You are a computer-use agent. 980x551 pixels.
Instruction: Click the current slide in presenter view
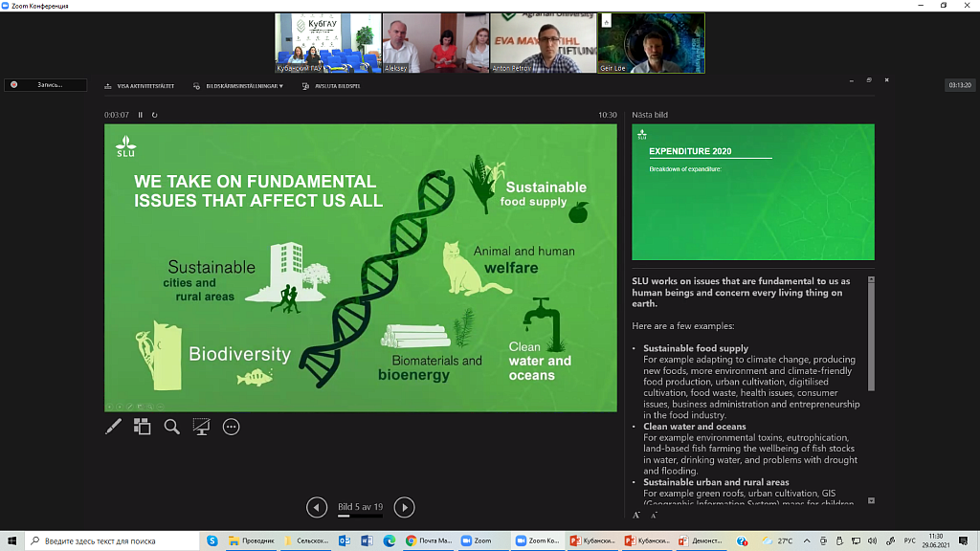coord(361,268)
